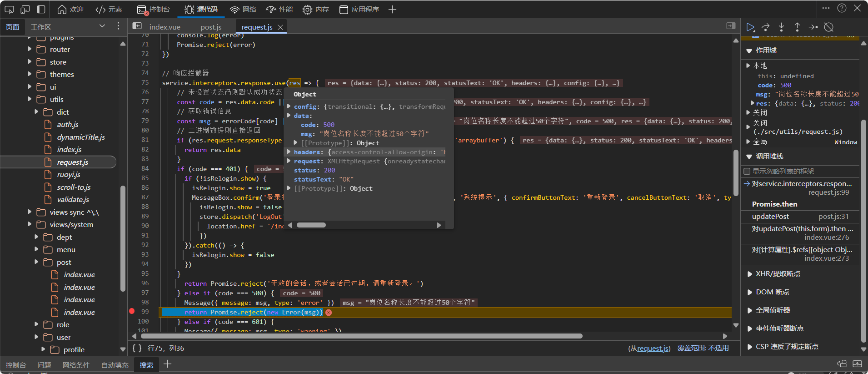
Task: Expand DOM breakpoints (DOM 断点) section
Action: [x=750, y=292]
